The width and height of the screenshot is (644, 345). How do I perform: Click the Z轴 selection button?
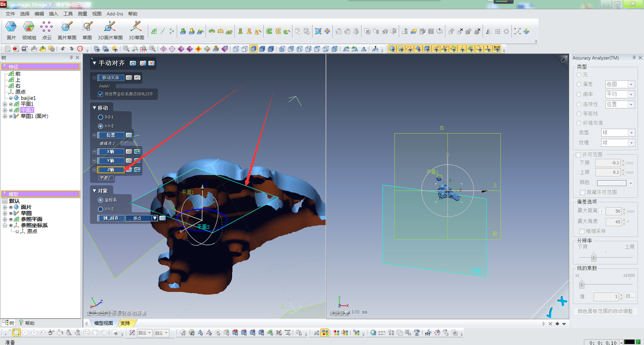(x=111, y=170)
